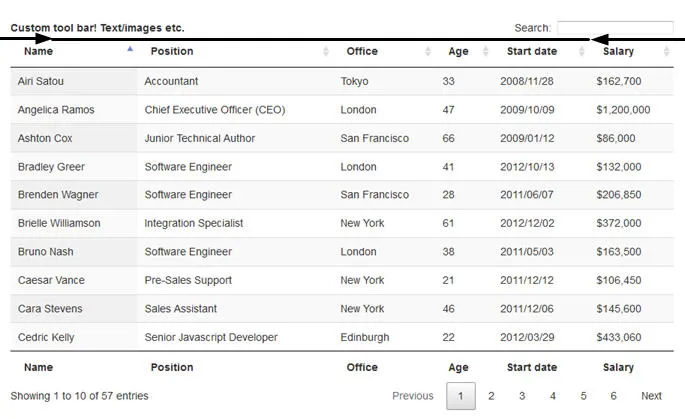
Task: Click the Name column sort arrow icon
Action: tap(130, 49)
